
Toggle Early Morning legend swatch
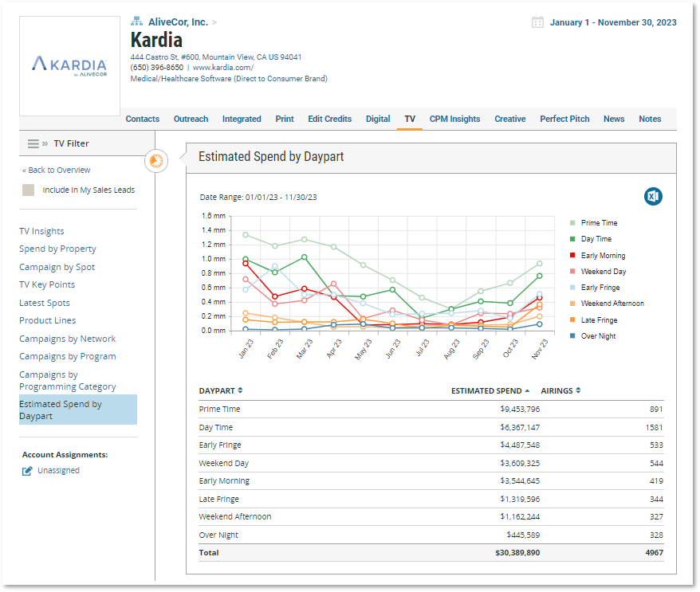tap(572, 255)
